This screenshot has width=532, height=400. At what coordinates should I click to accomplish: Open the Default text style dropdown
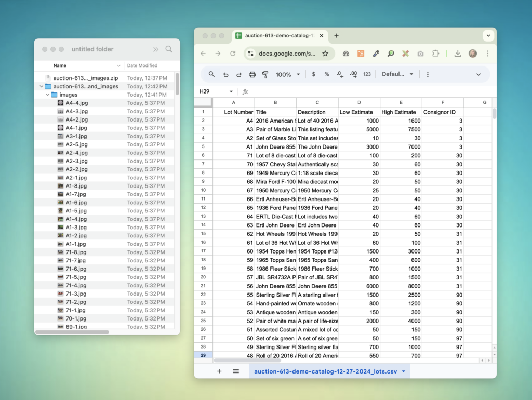tap(396, 74)
